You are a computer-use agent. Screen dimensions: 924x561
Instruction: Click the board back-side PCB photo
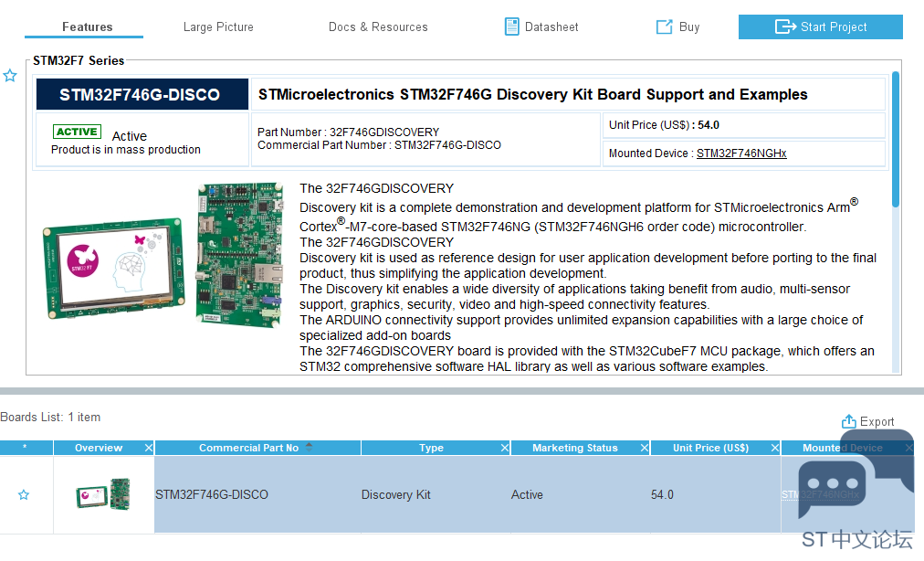(x=239, y=255)
